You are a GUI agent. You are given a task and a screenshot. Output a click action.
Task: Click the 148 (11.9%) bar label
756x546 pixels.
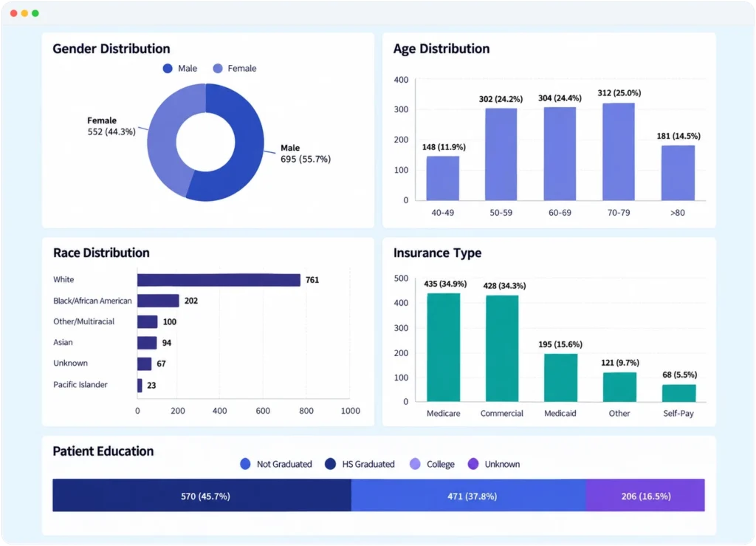[444, 147]
